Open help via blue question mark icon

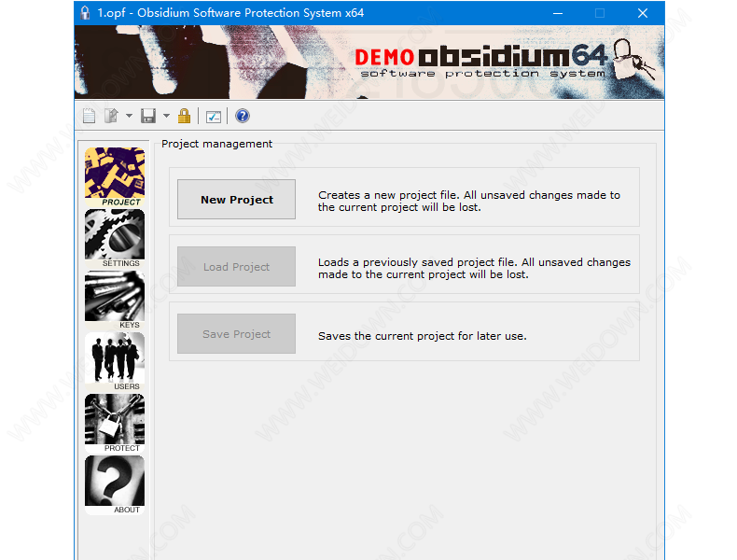click(x=243, y=116)
